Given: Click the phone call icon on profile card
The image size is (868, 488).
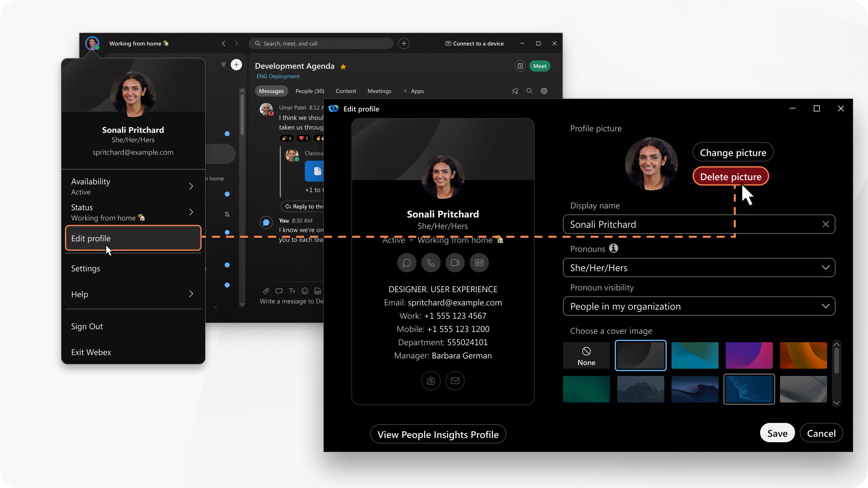Looking at the screenshot, I should click(431, 263).
